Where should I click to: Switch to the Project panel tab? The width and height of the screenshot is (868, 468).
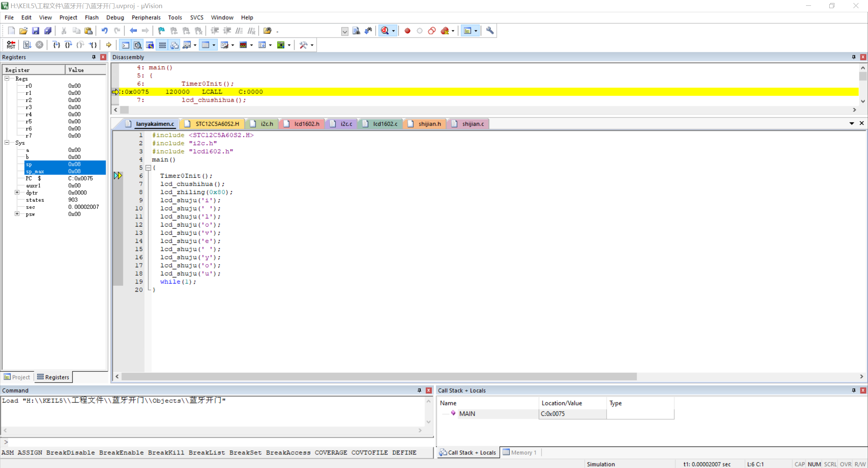click(17, 377)
